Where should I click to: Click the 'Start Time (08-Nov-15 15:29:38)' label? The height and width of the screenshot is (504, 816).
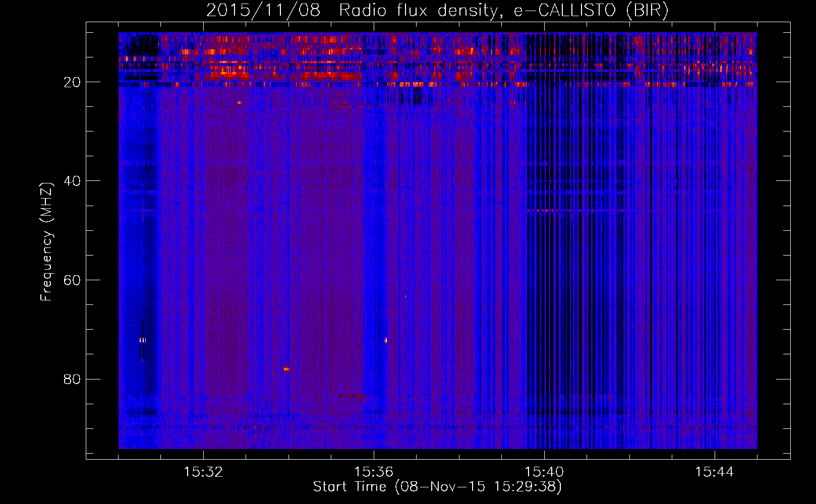pos(437,487)
